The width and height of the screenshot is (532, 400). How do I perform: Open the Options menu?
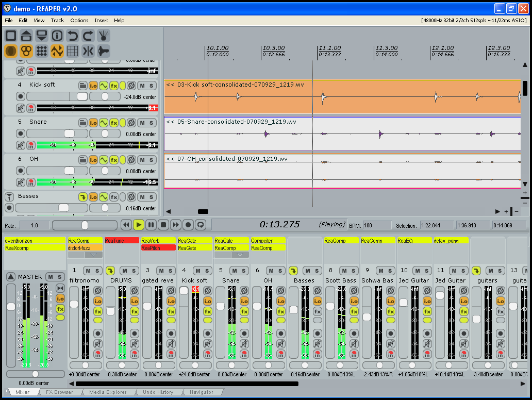(x=79, y=20)
